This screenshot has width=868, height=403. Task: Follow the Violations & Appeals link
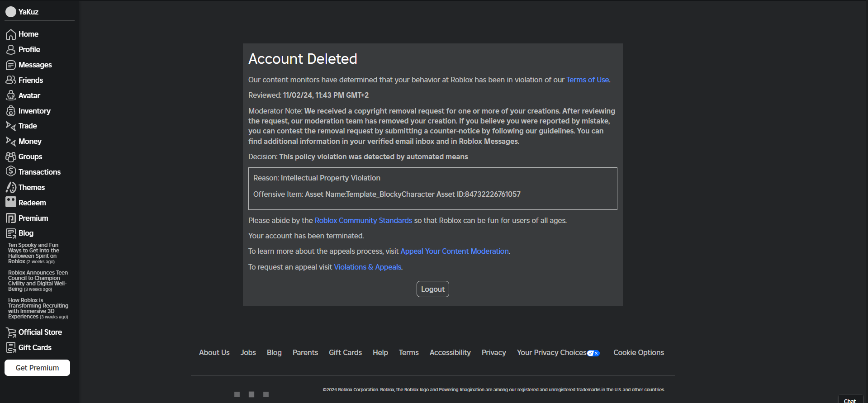[367, 267]
